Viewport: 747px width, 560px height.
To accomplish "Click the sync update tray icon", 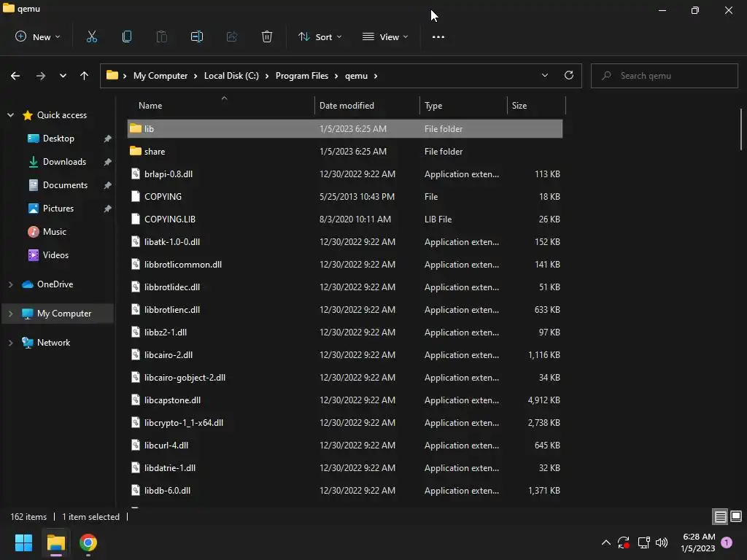I will click(624, 542).
